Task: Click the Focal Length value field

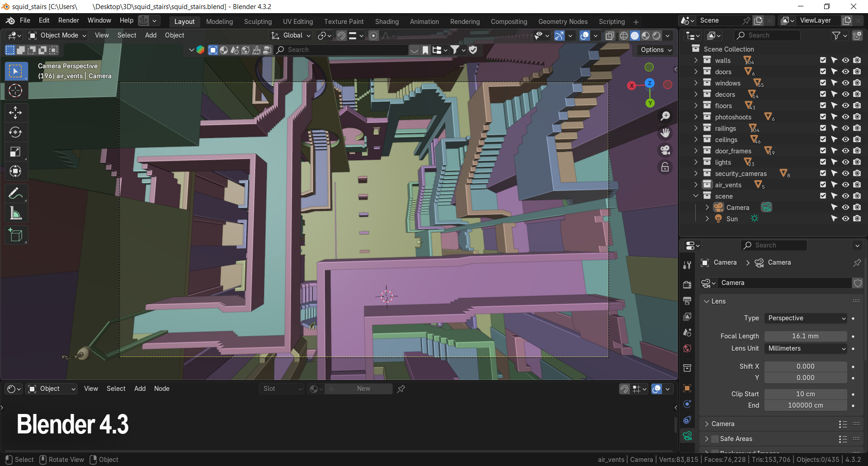Action: point(806,336)
